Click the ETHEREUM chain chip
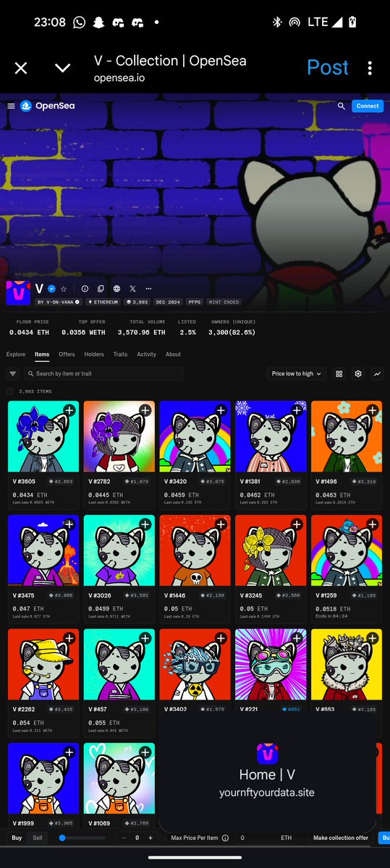Image resolution: width=390 pixels, height=868 pixels. [x=103, y=302]
